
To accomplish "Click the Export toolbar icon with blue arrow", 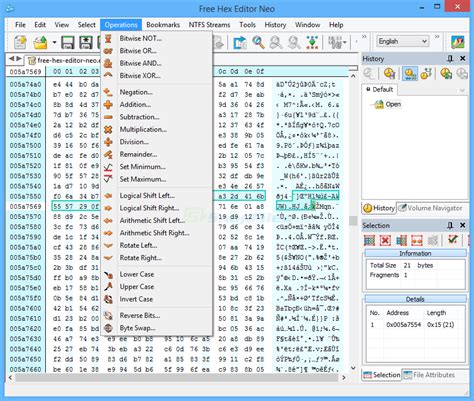I will [240, 43].
